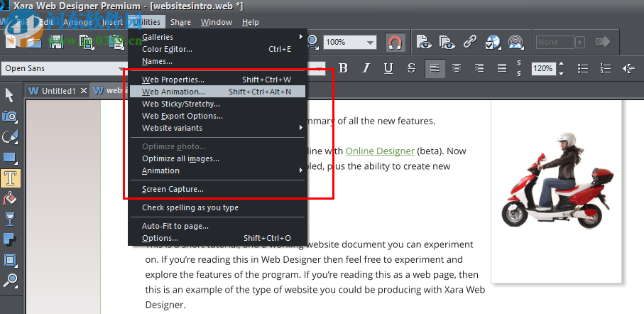Click the superscript S button
Viewport: 644px width, 314px height.
click(x=519, y=63)
